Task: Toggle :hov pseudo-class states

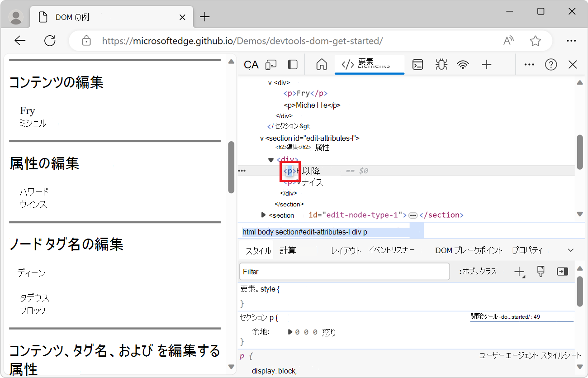Action: pos(479,272)
